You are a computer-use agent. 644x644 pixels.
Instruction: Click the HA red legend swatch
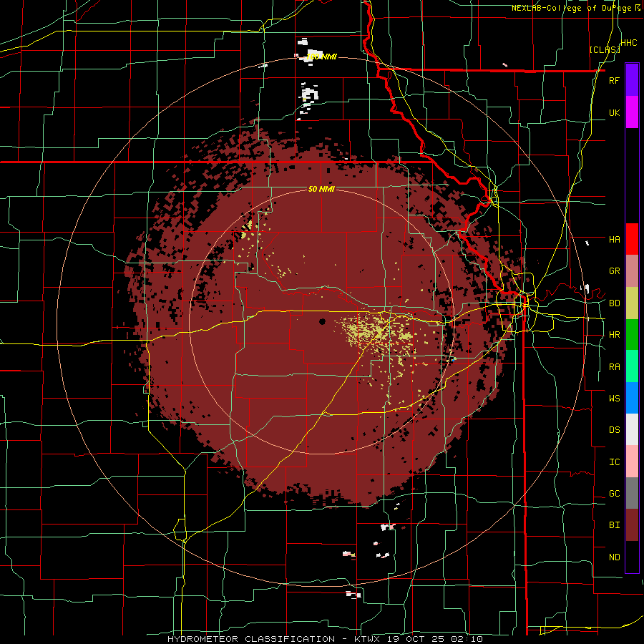632,239
